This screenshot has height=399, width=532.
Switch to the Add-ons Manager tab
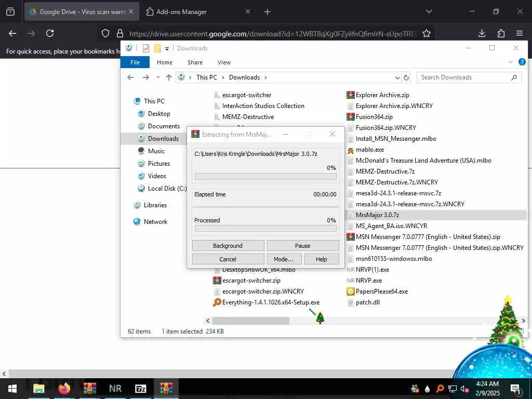click(x=198, y=12)
